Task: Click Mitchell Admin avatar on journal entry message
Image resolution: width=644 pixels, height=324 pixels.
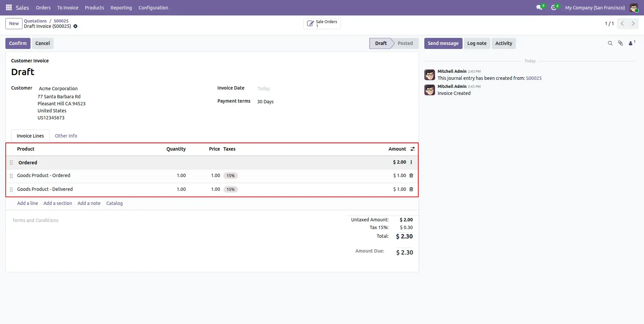Action: (x=430, y=75)
